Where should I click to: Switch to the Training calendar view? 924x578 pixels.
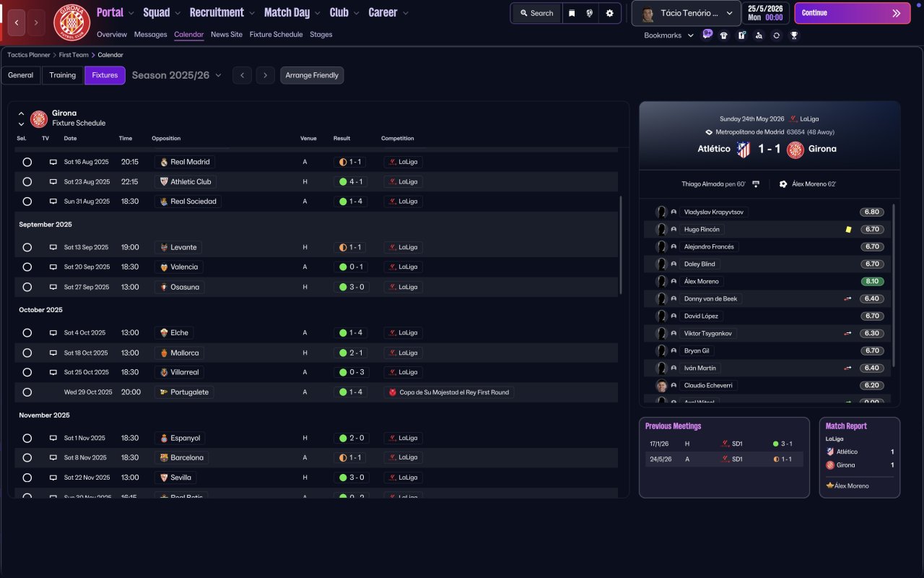coord(63,75)
